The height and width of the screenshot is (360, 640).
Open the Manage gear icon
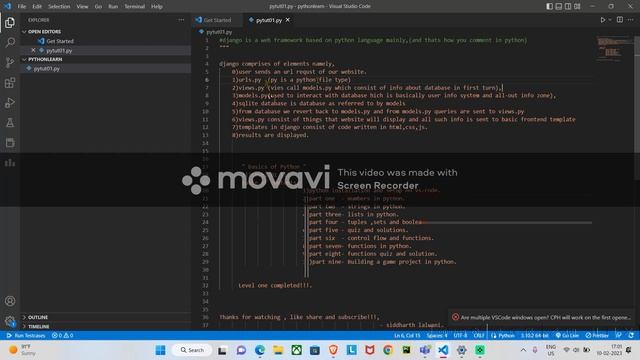10,321
